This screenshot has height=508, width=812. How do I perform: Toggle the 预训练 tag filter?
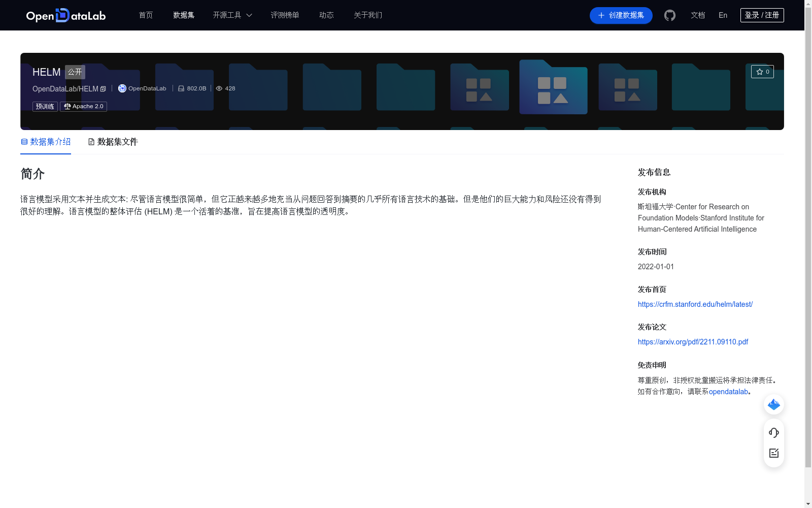pyautogui.click(x=45, y=106)
